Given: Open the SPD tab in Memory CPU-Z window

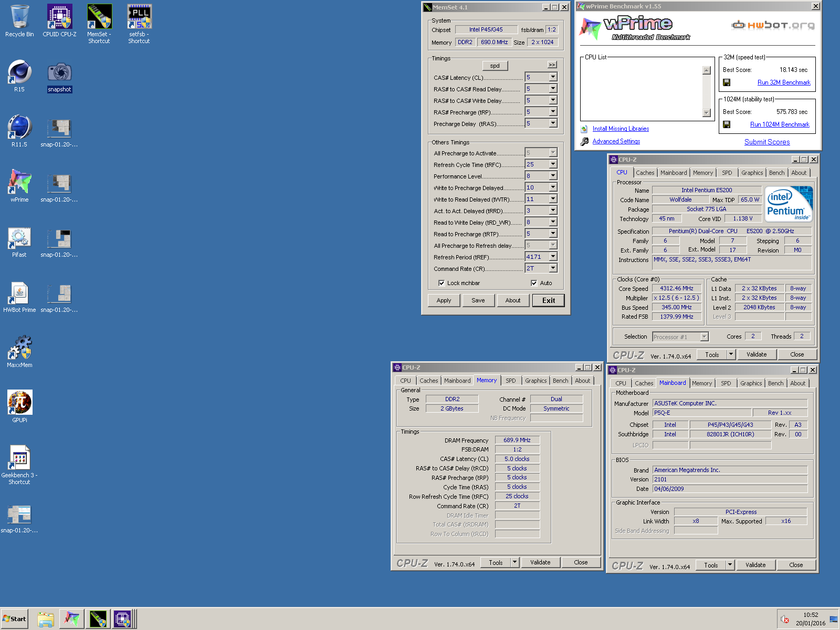Looking at the screenshot, I should pos(510,381).
